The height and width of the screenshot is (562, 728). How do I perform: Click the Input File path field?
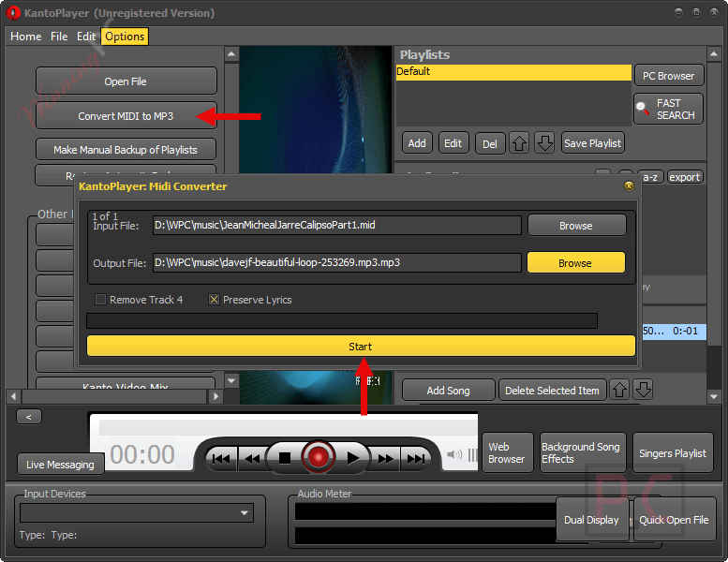337,225
